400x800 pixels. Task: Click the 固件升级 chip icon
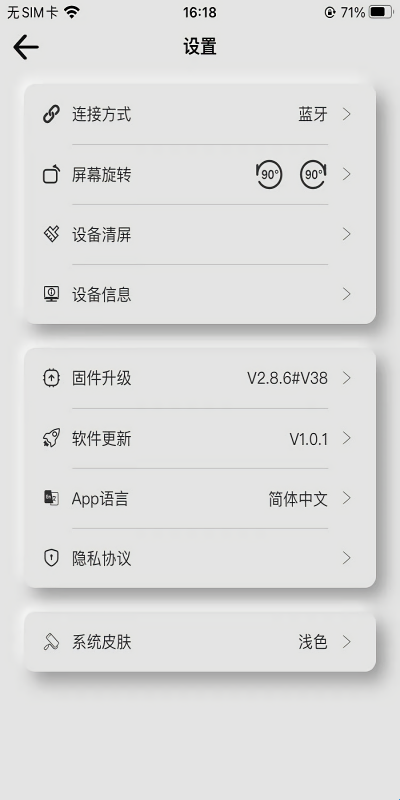[51, 378]
